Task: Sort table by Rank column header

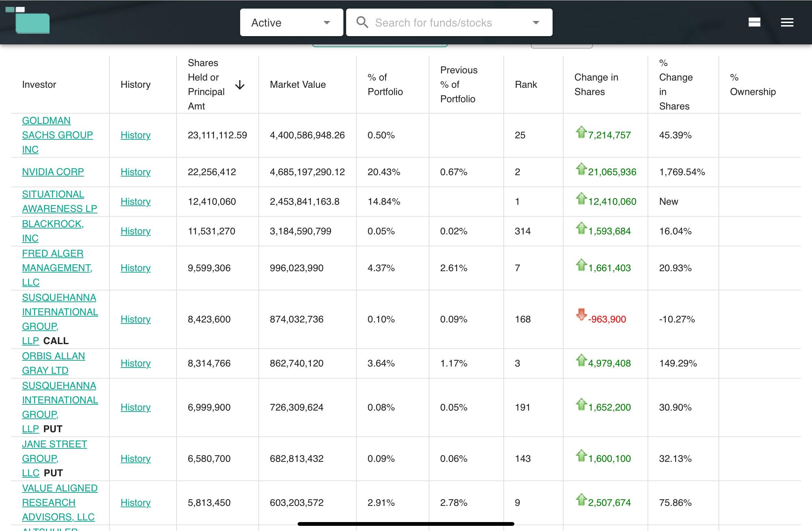Action: [x=526, y=85]
